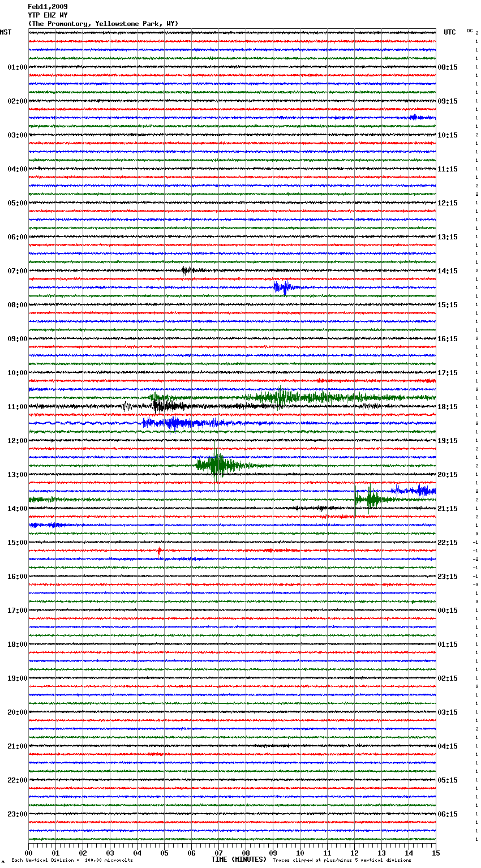Click the 08:15 UTC time label
This screenshot has width=481, height=868.
[448, 67]
